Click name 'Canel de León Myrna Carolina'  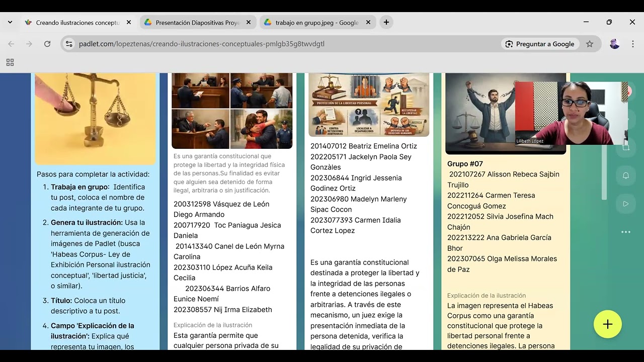(229, 251)
